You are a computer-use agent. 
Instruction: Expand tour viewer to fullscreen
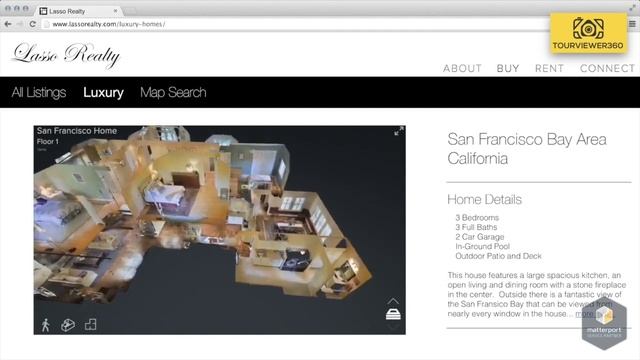(x=399, y=131)
